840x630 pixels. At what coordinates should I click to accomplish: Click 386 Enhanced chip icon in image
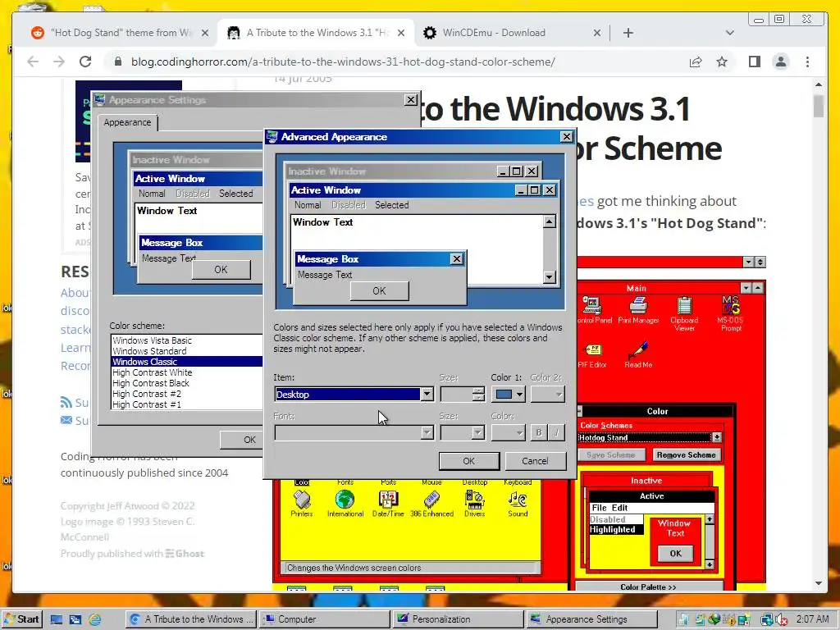(431, 504)
